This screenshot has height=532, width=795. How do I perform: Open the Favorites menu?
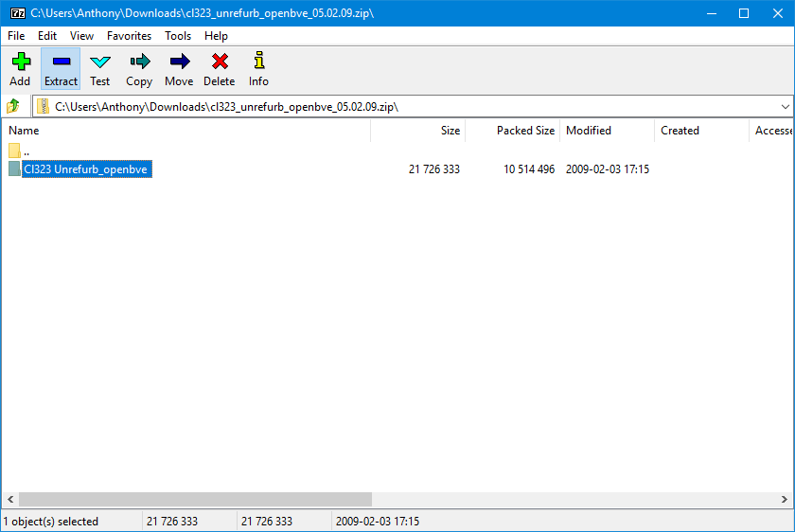click(x=129, y=36)
